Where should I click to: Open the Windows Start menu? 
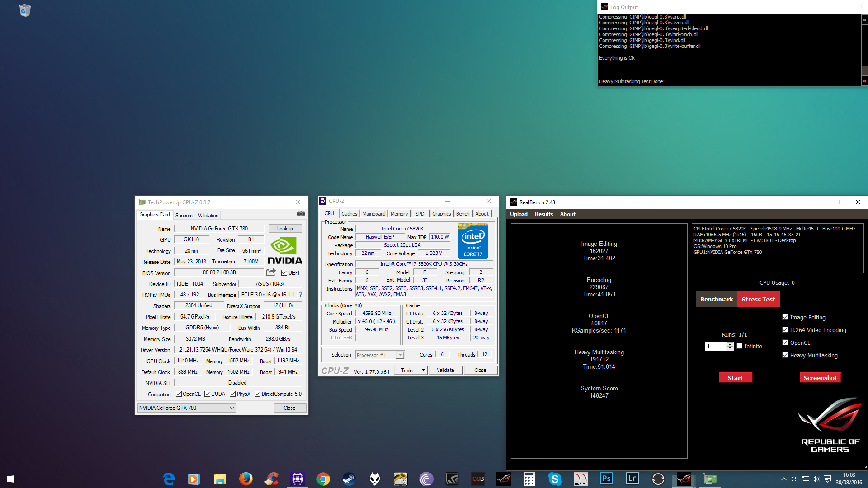tap(11, 479)
